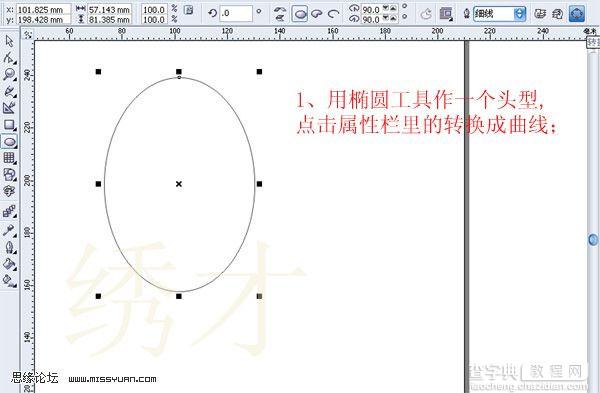Decrease the lower ending angle value
The width and height of the screenshot is (600, 393).
(386, 18)
